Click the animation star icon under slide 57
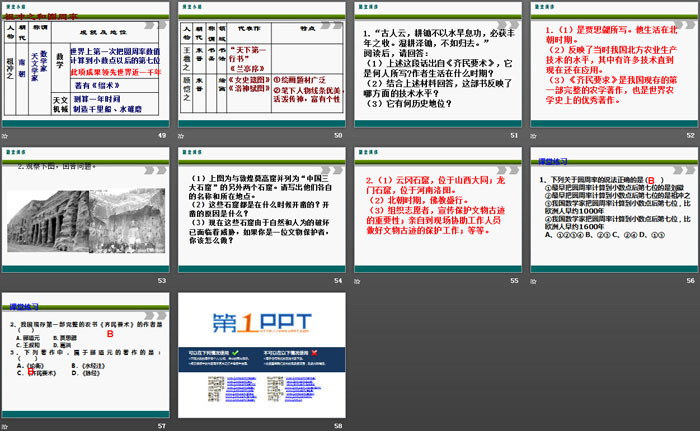Image resolution: width=700 pixels, height=431 pixels. point(6,423)
